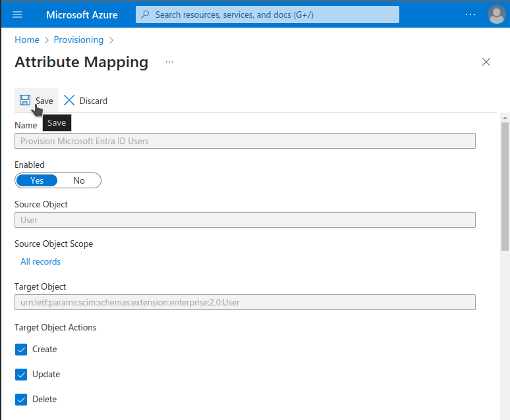Image resolution: width=510 pixels, height=420 pixels.
Task: Click the Source Object Scope label
Action: (x=53, y=244)
